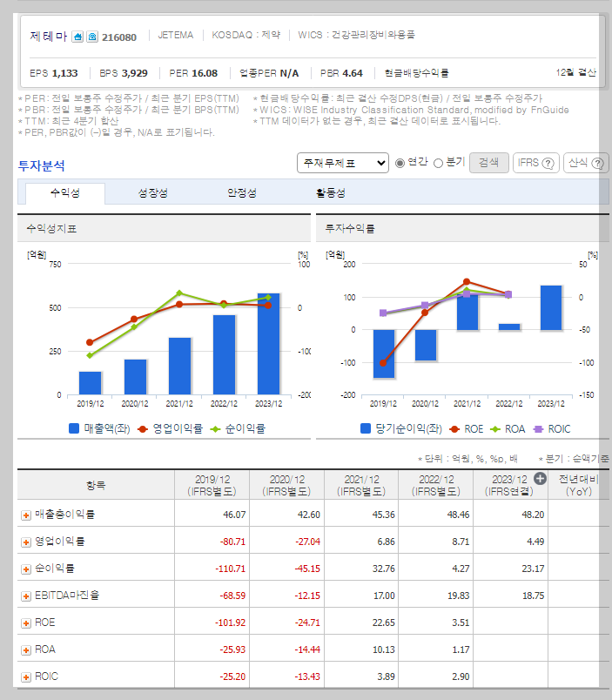
Task: Select the 연간 radio button
Action: point(400,164)
